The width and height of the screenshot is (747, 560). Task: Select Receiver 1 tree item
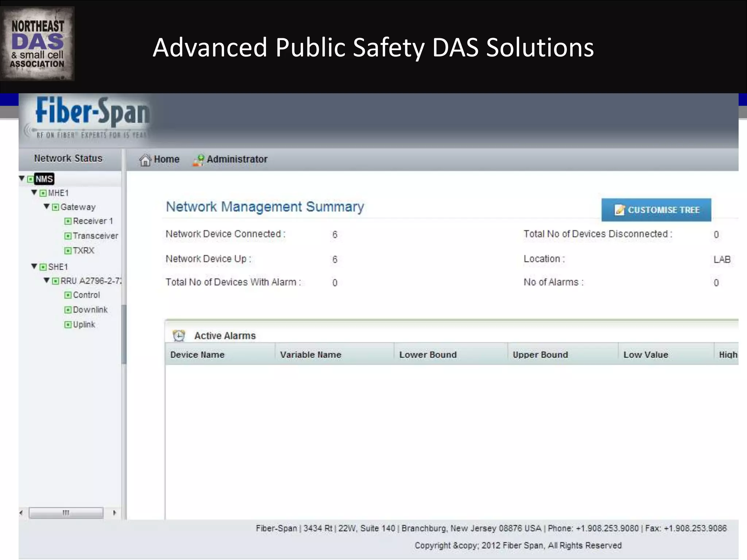[x=93, y=221]
